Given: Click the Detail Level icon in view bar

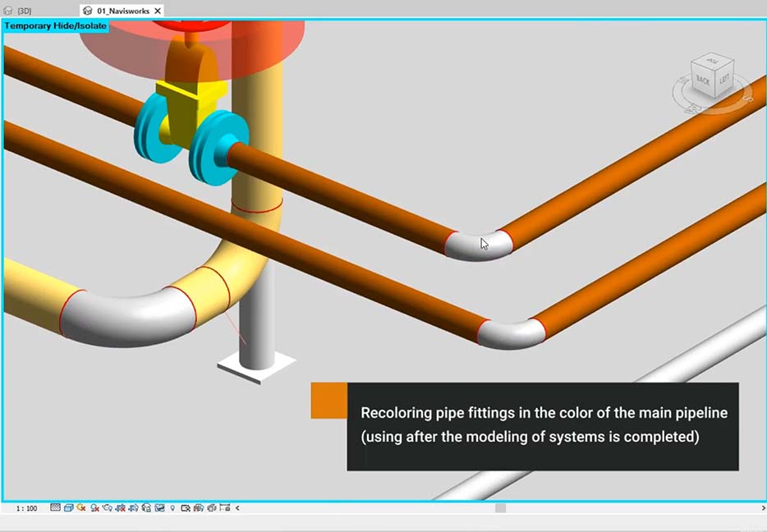Looking at the screenshot, I should pos(56,508).
